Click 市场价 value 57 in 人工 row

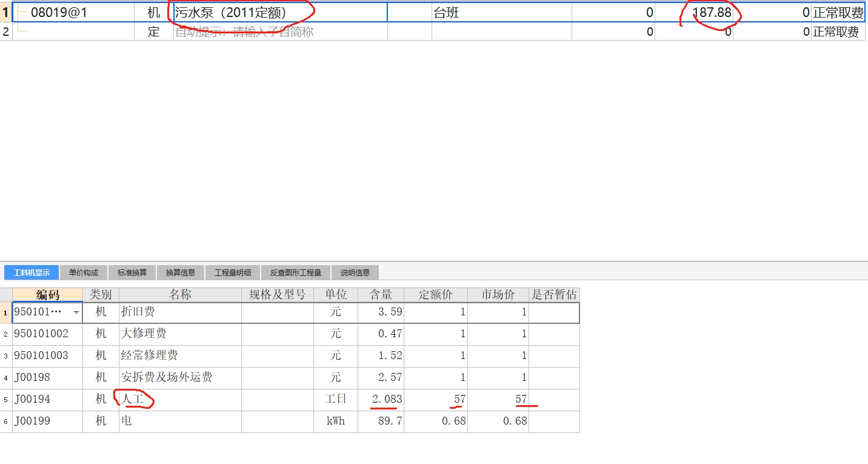pos(498,400)
